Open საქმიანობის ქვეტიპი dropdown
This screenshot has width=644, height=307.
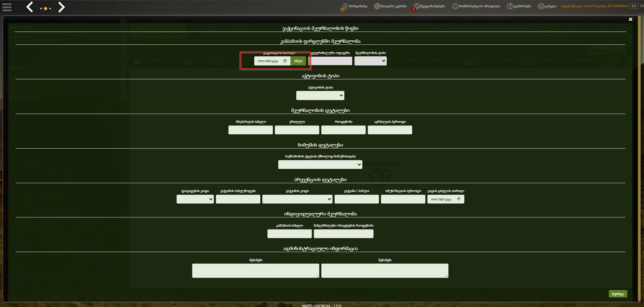pyautogui.click(x=320, y=165)
